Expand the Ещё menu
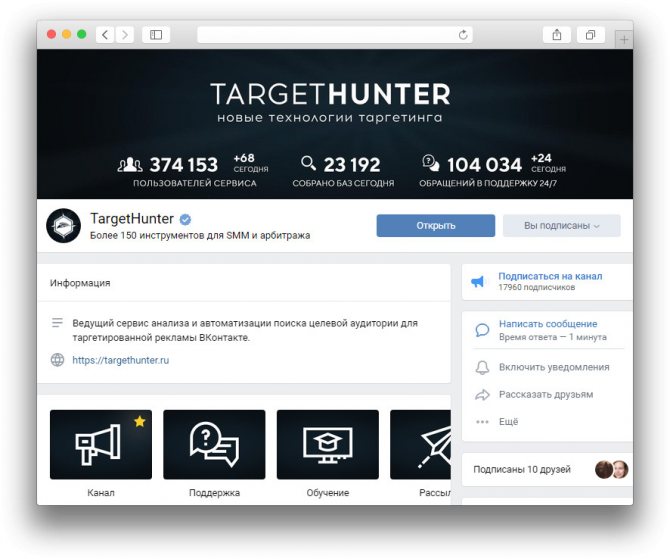 tap(508, 422)
